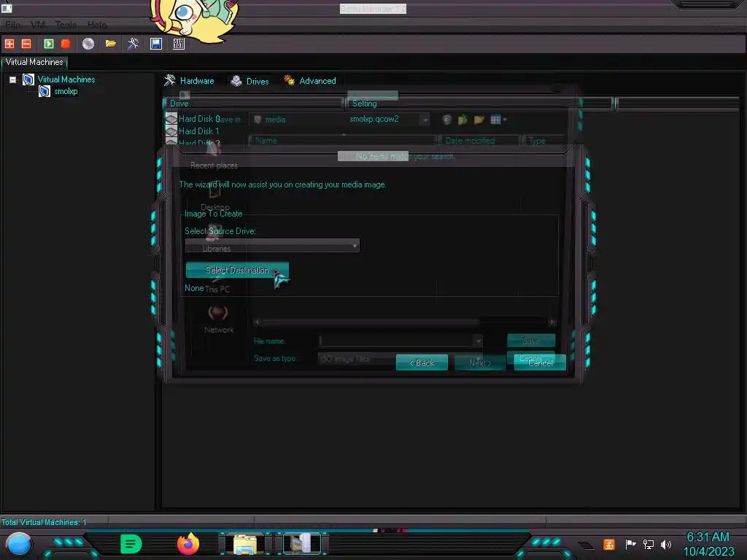The width and height of the screenshot is (747, 560).
Task: Click the CD disc toolbar icon
Action: (88, 44)
